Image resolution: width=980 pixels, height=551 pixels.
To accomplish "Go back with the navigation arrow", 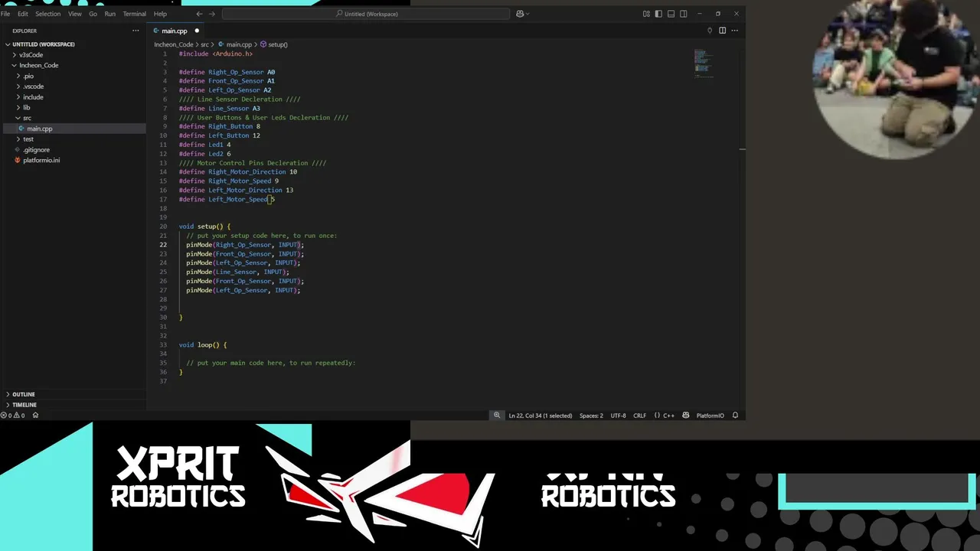I will click(x=199, y=14).
